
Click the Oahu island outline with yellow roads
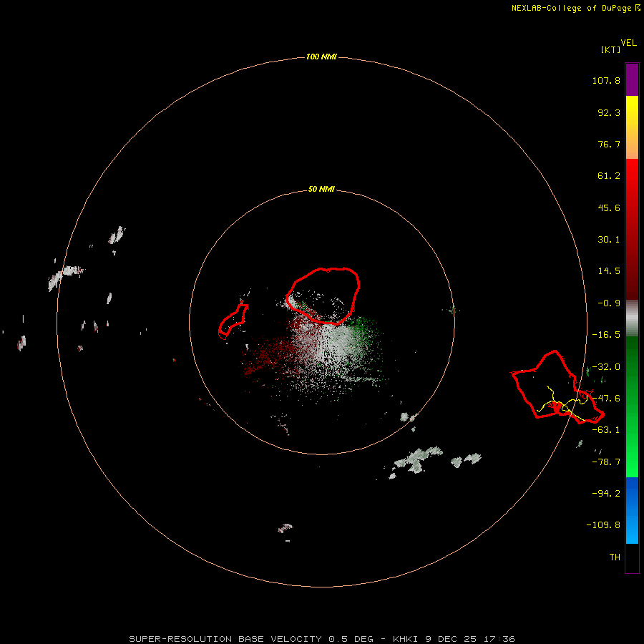557,387
